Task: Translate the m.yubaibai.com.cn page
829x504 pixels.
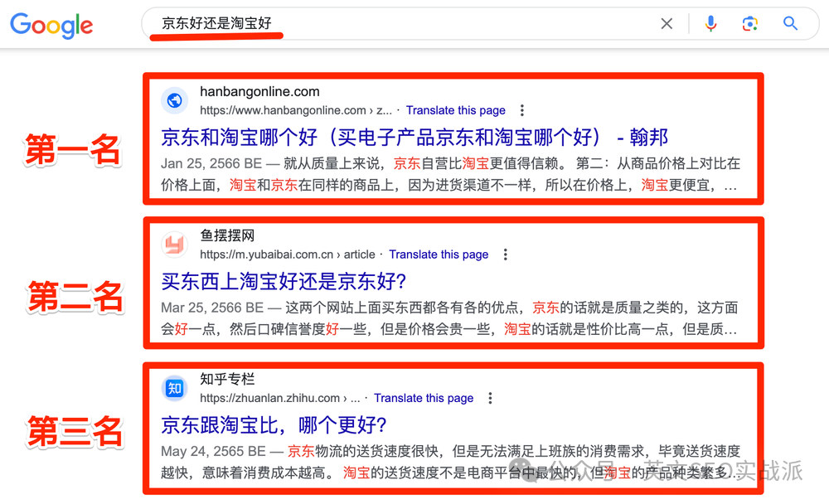Action: pyautogui.click(x=439, y=254)
